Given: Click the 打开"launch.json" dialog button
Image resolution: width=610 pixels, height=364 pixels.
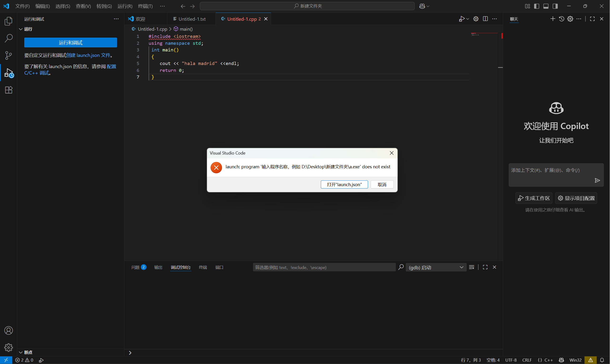Looking at the screenshot, I should click(344, 184).
